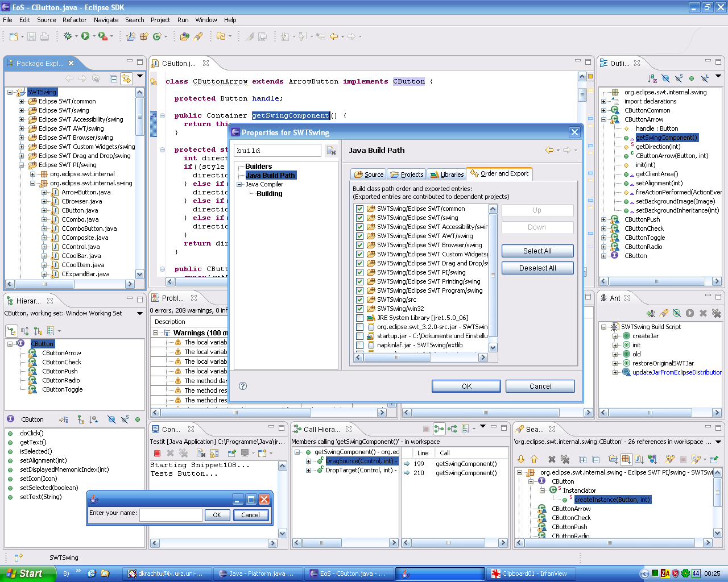Click Select All in the build path dialog
The image size is (728, 582).
pos(537,251)
